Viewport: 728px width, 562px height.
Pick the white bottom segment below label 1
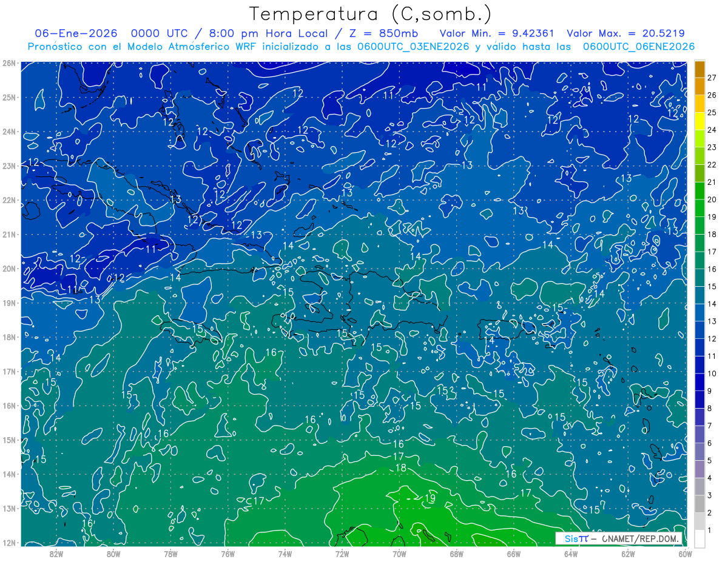tap(699, 539)
